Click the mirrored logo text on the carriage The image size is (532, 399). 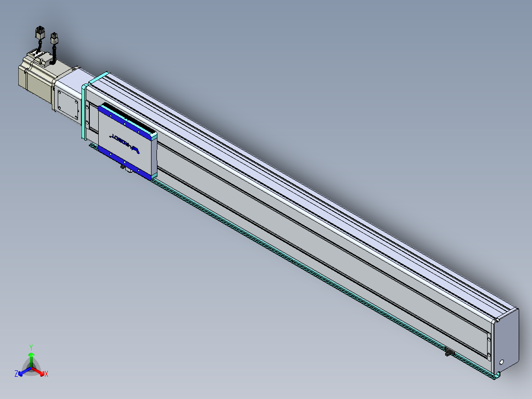tap(124, 143)
